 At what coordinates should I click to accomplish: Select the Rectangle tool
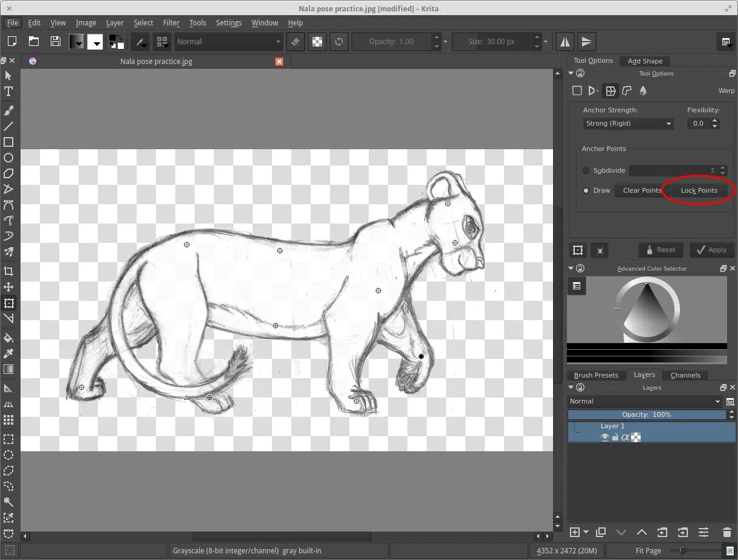point(8,142)
